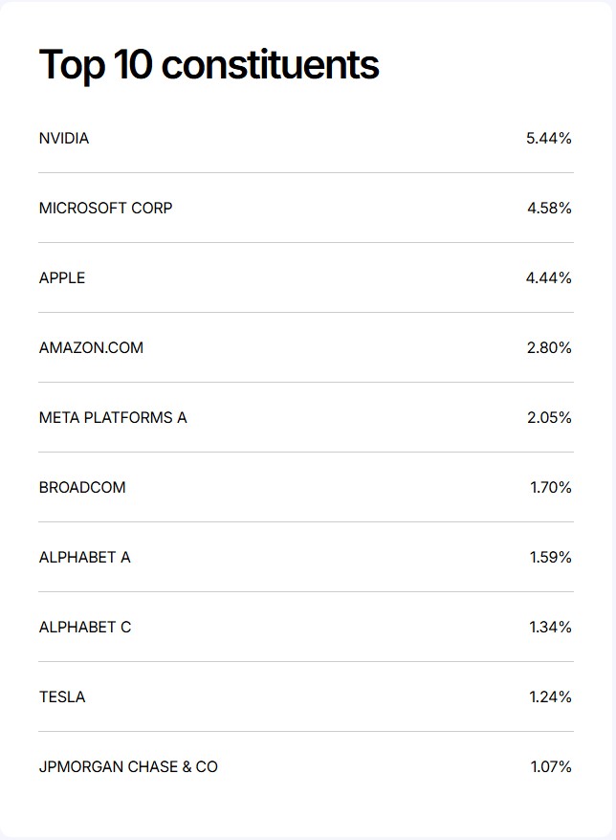
Task: Select the ALPHABET A entry
Action: pyautogui.click(x=84, y=558)
